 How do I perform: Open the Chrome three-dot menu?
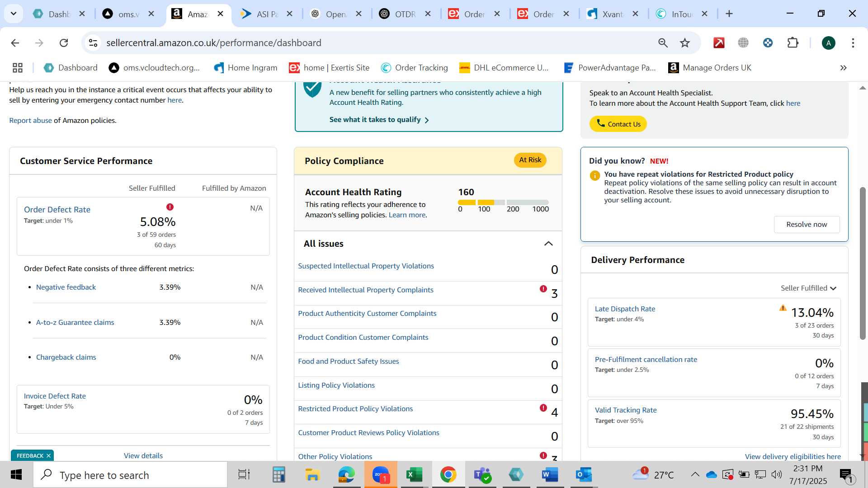point(853,43)
